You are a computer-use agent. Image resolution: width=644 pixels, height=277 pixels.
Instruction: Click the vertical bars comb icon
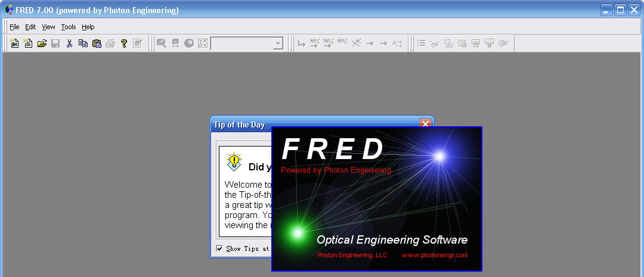476,43
